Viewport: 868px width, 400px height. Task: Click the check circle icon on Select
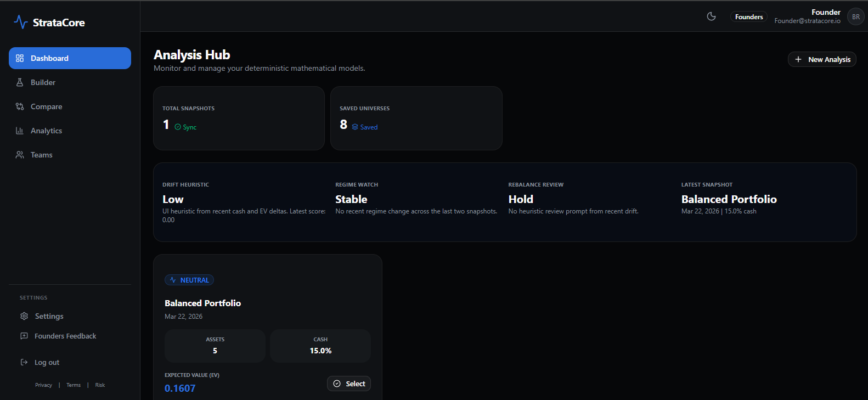[x=337, y=384]
